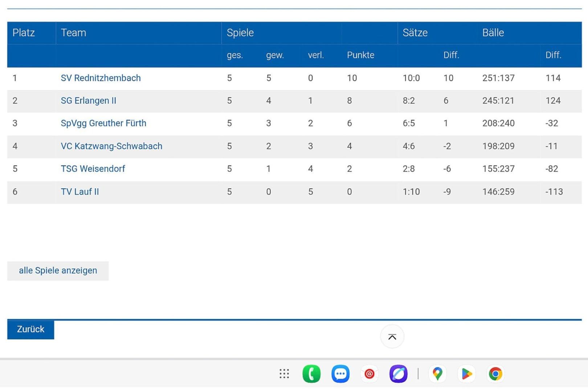Launch Chrome from the taskbar
The height and width of the screenshot is (392, 588).
coord(495,373)
